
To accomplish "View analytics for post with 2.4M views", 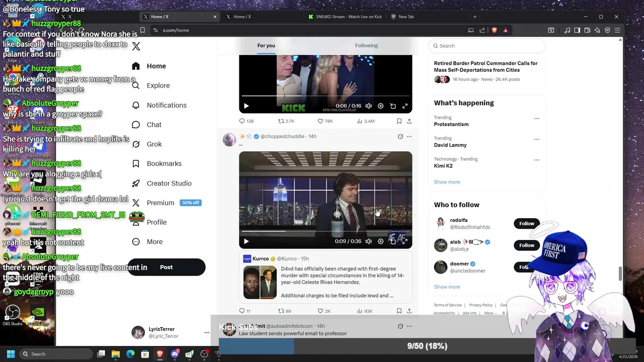I will point(366,121).
